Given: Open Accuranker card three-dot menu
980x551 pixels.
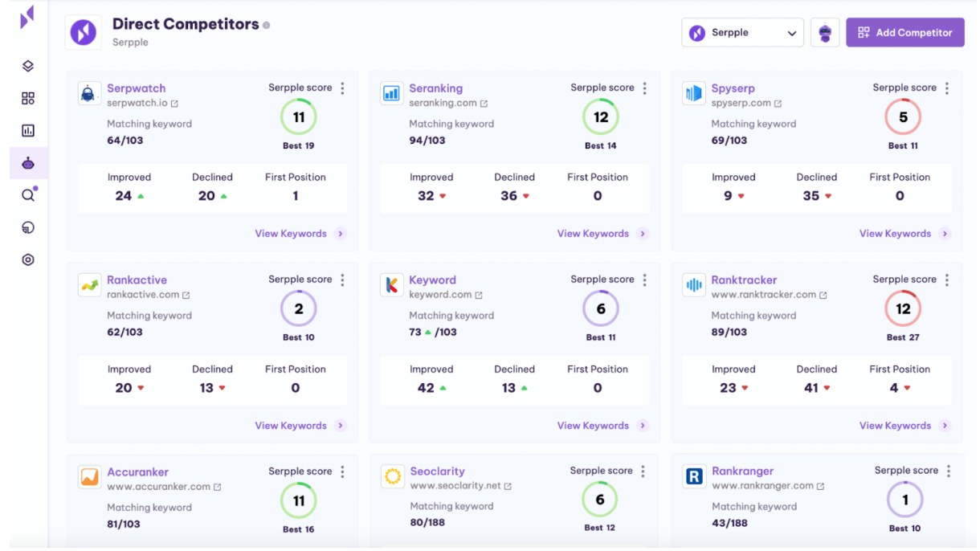Looking at the screenshot, I should (343, 472).
